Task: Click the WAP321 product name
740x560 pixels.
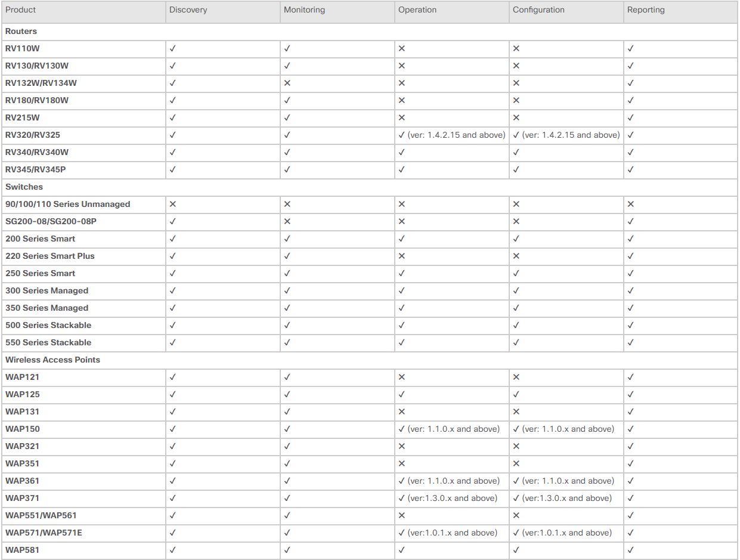Action: 22,446
